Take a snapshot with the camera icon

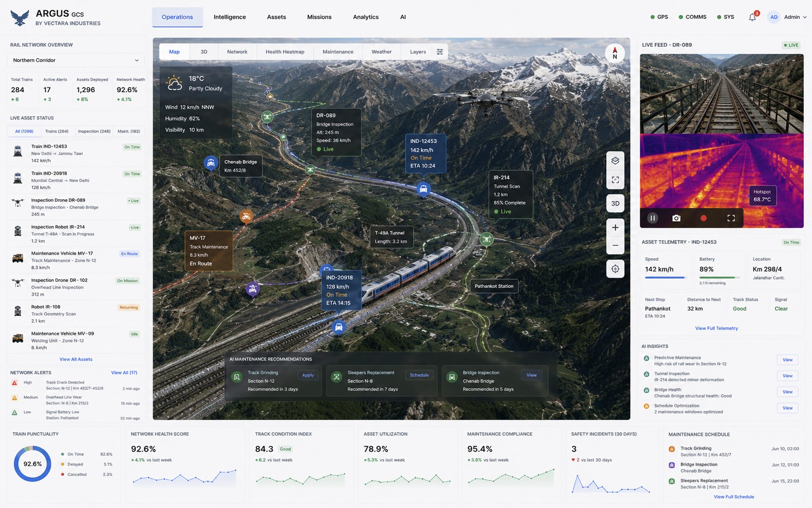click(x=676, y=218)
